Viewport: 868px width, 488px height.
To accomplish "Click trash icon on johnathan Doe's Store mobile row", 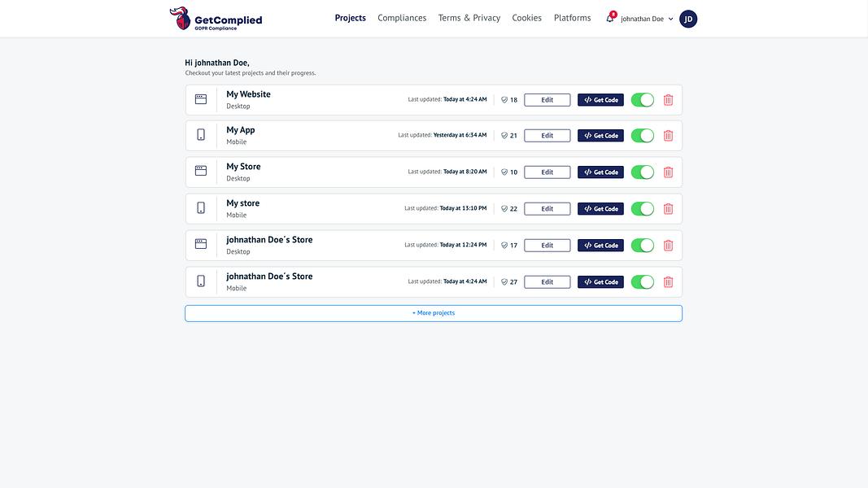I will click(668, 281).
